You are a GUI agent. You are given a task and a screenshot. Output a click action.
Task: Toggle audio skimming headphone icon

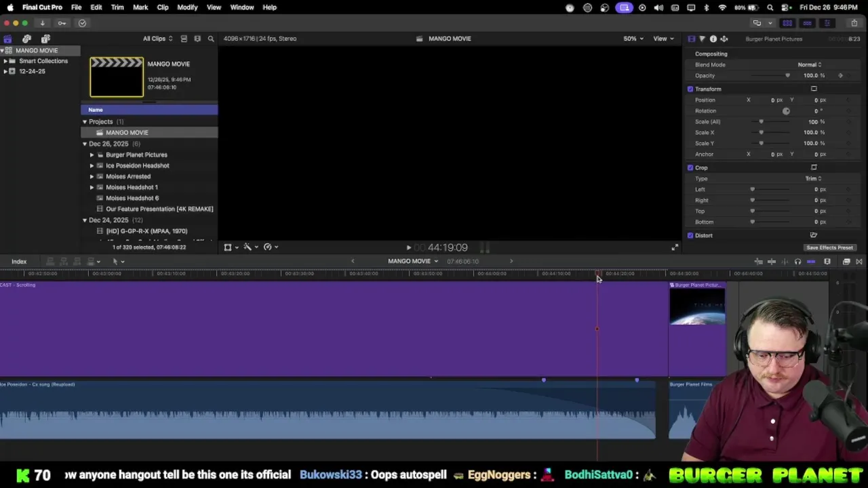click(797, 262)
